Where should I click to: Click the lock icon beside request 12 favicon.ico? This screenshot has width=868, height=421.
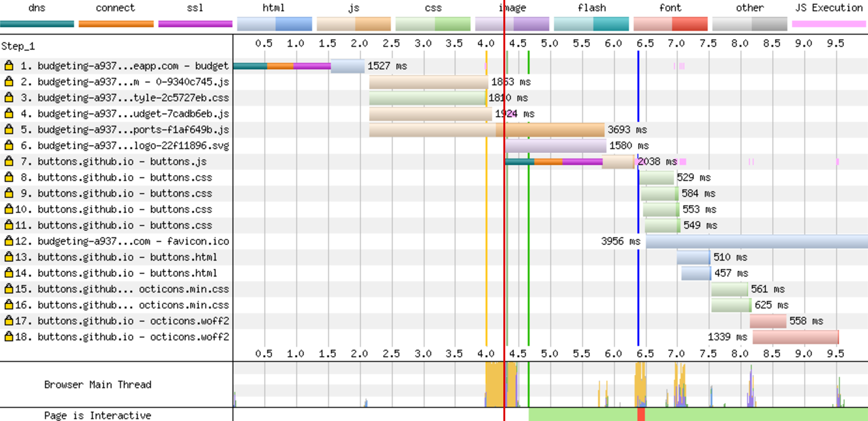8,241
